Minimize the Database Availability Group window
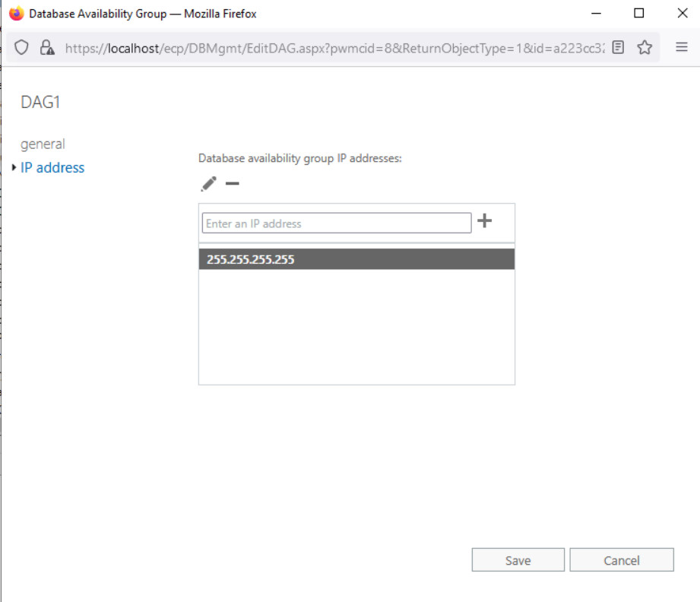Viewport: 700px width, 602px height. [596, 14]
